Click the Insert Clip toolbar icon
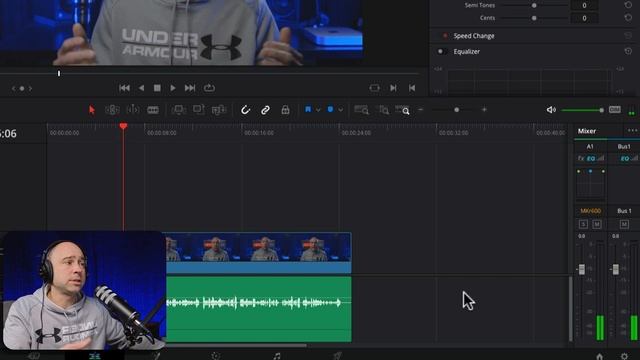This screenshot has height=360, width=640. click(178, 110)
